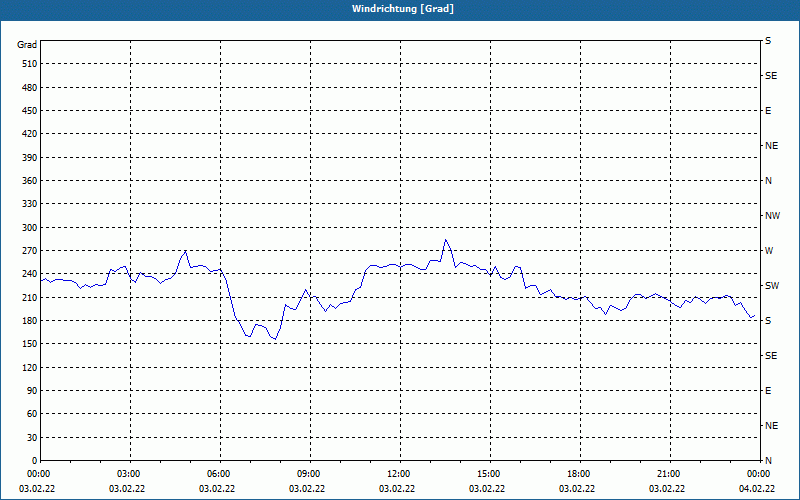The height and width of the screenshot is (500, 800).
Task: Pick the 300 y-axis value
Action: (29, 228)
